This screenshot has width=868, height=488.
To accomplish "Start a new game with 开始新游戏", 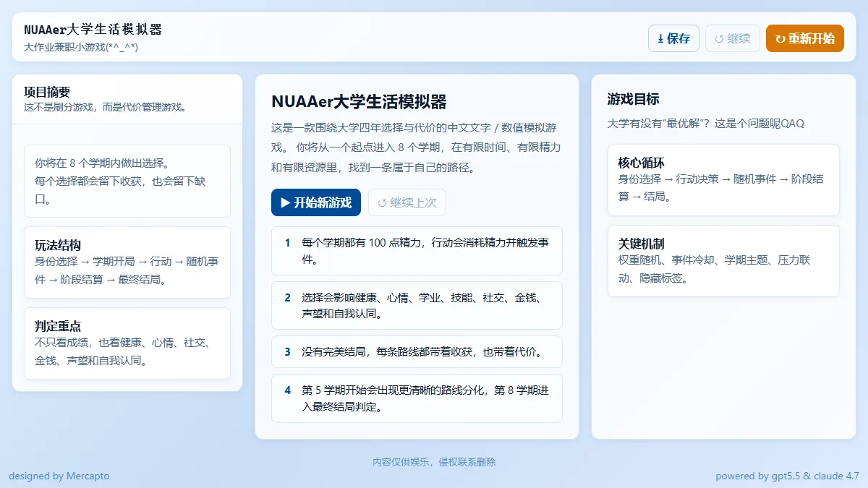I will pos(316,202).
